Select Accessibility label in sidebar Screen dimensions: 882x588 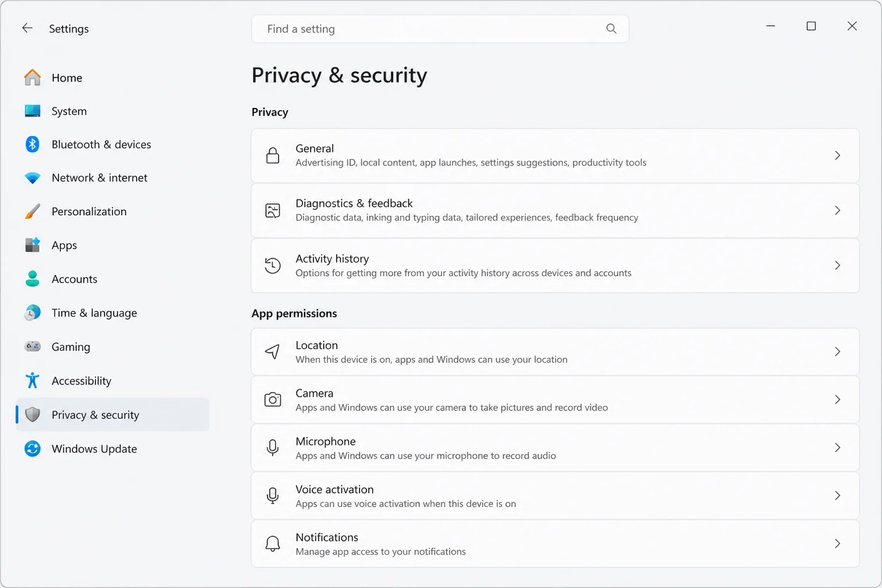click(82, 381)
